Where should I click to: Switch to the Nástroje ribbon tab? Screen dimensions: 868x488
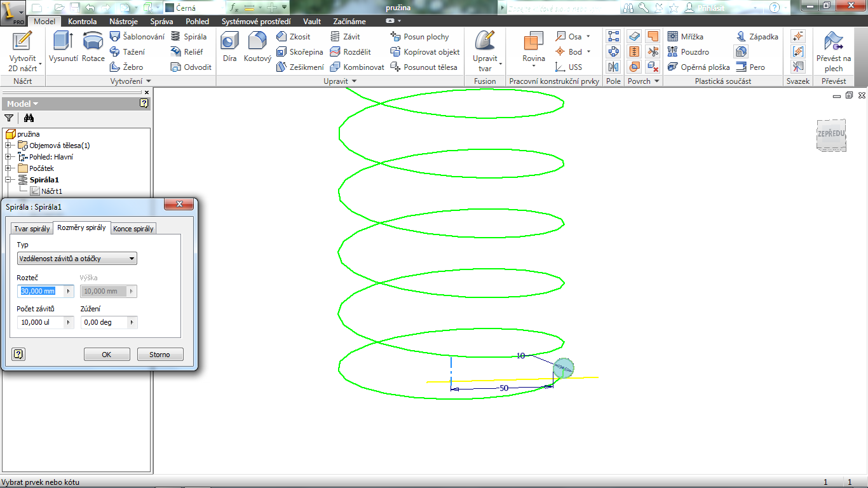point(124,22)
